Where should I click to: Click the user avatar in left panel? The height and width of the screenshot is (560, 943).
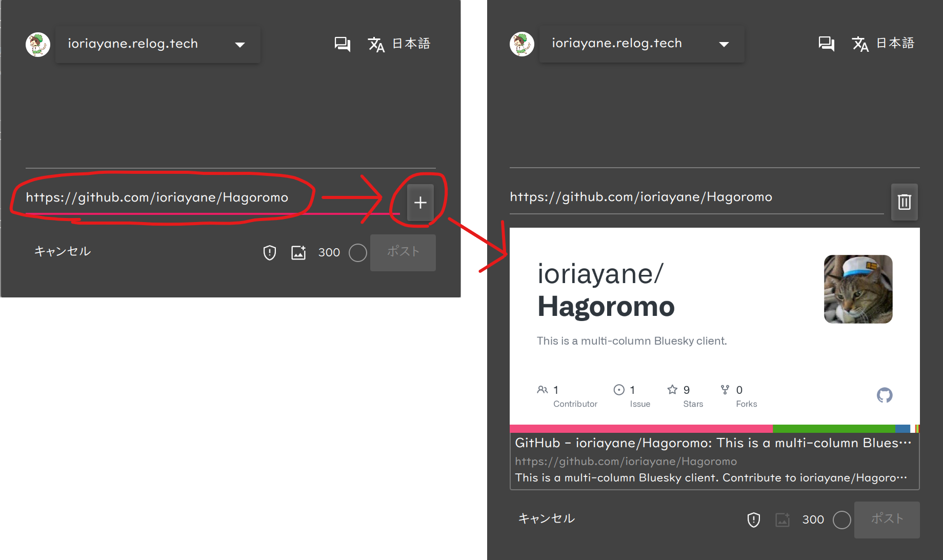pos(38,45)
